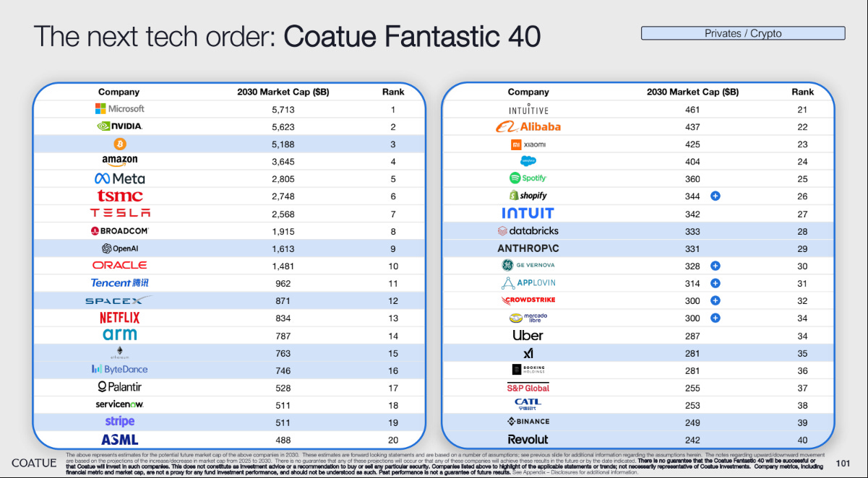Click page number 101
The height and width of the screenshot is (478, 868).
point(843,463)
